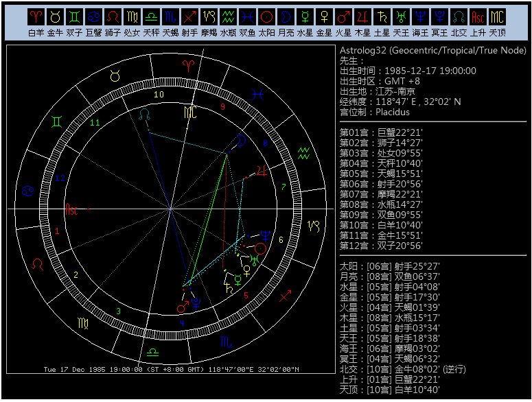This screenshot has height=402, width=532.
Task: Click the Midheaven (天顶) icon in top legend
Action: click(x=497, y=15)
